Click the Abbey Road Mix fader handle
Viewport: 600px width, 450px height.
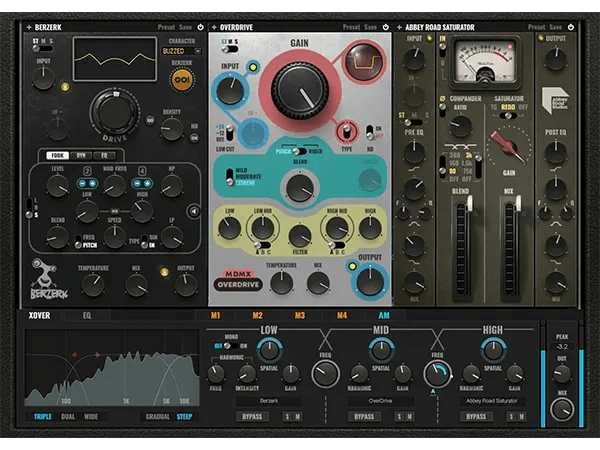(x=518, y=203)
